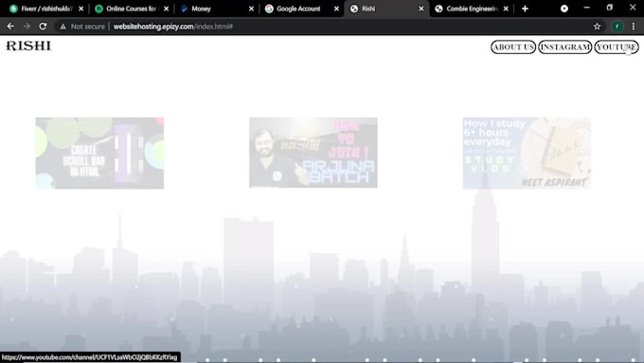The image size is (644, 363).
Task: Open the Create Scroll Bar in HTML thumbnail
Action: (x=99, y=153)
